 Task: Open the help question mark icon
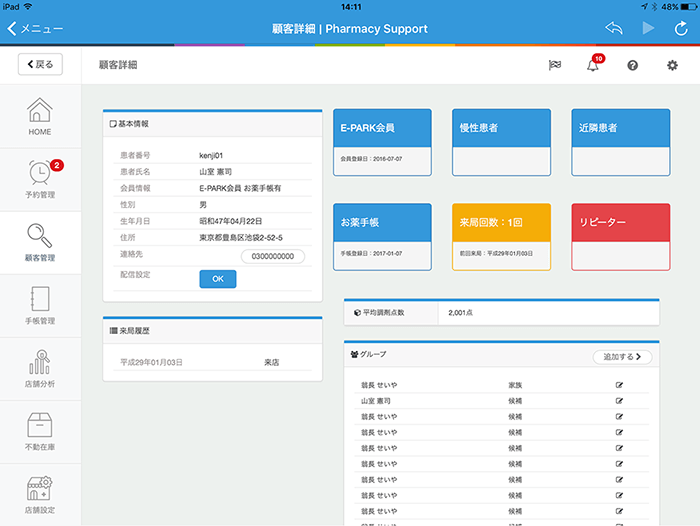coord(632,66)
